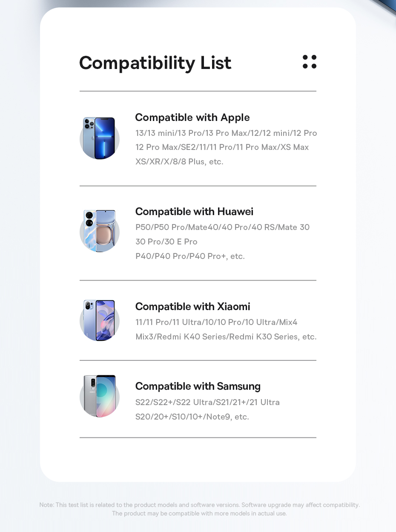The image size is (396, 532).
Task: Click the Xiaomi 11 phone image
Action: [100, 320]
